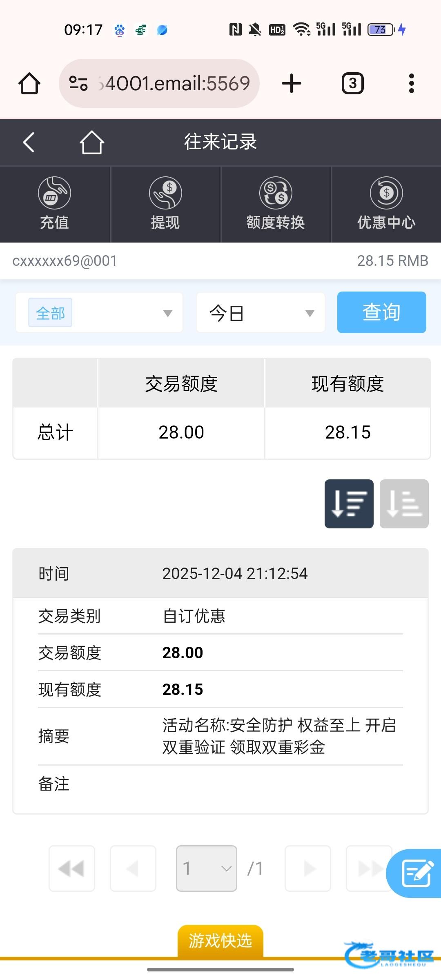Image resolution: width=441 pixels, height=980 pixels.
Task: Select descending sort order toggle
Action: click(x=349, y=504)
